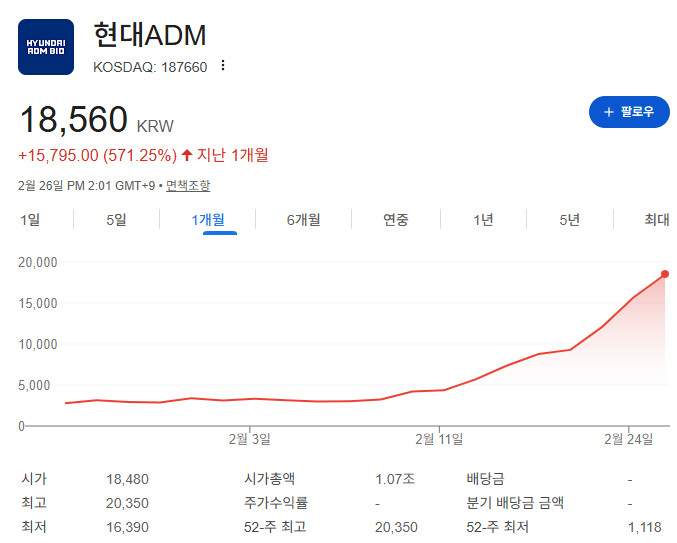Open the three-dot more options menu
This screenshot has width=677, height=543.
tap(223, 65)
